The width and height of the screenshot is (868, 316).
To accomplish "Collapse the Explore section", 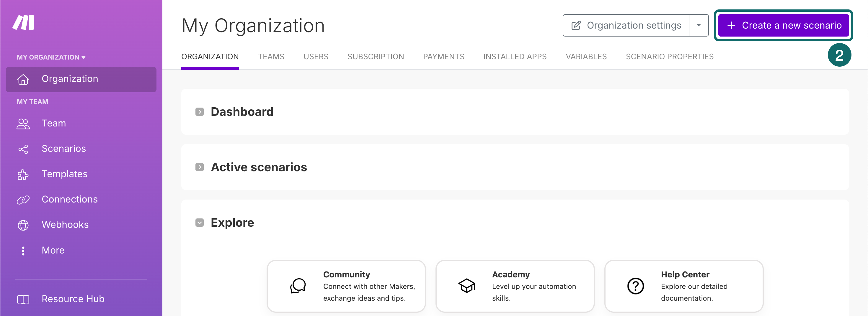I will 200,223.
